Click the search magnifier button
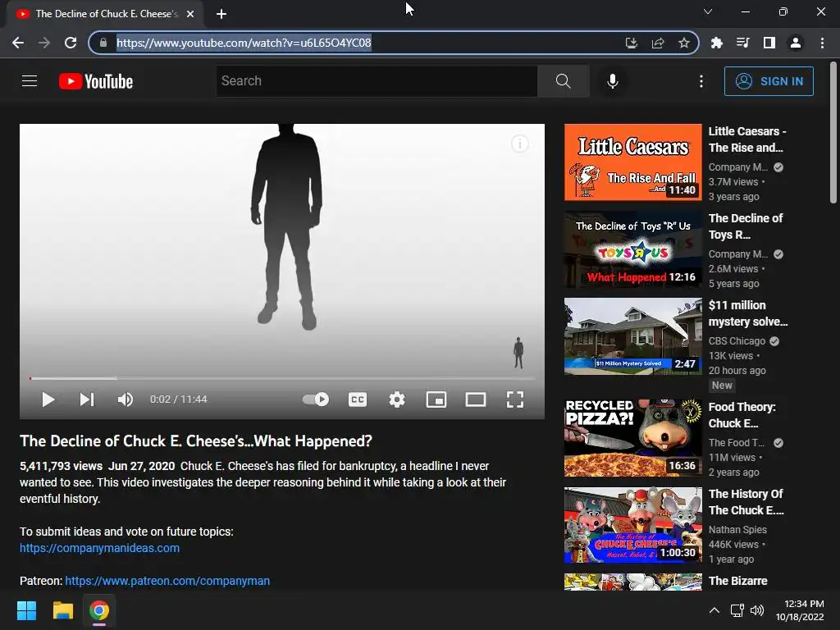Screen dimensions: 840x630 563,81
